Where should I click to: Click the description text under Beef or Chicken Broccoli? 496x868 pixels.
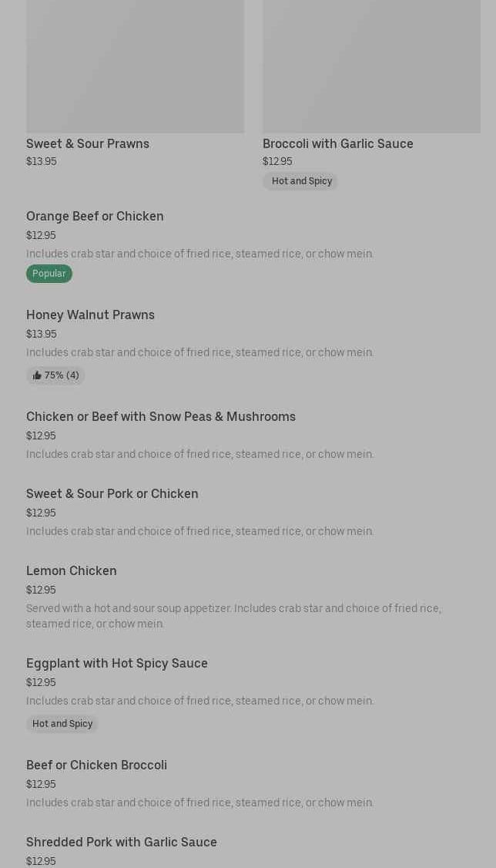pyautogui.click(x=199, y=802)
